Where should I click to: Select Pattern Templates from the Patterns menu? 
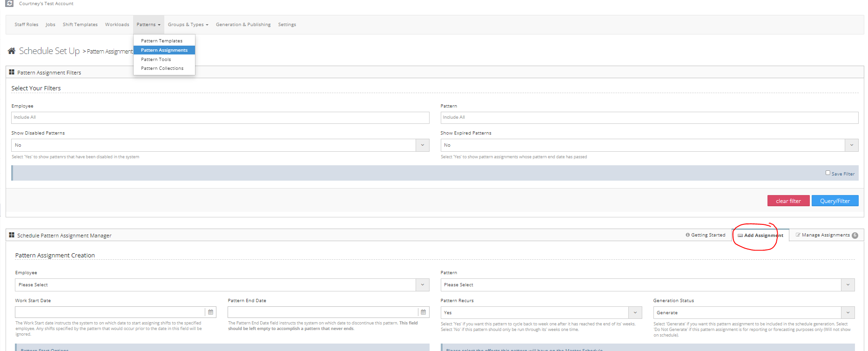tap(161, 41)
